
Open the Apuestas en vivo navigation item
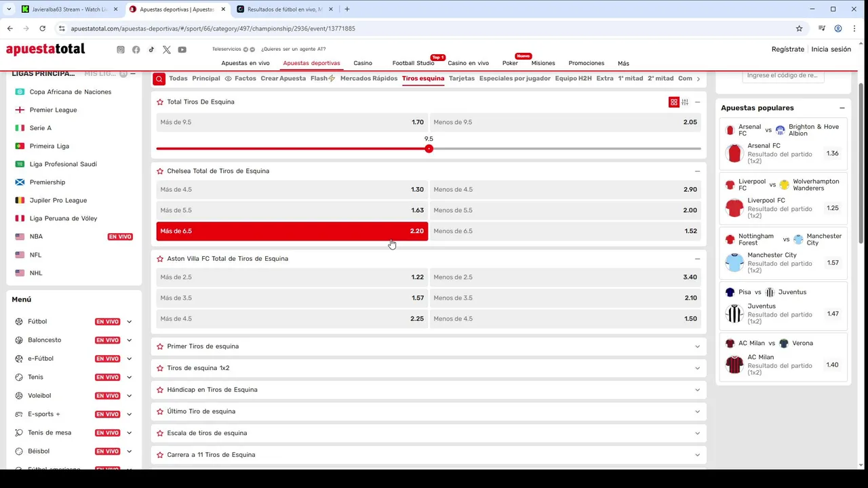[x=245, y=63]
